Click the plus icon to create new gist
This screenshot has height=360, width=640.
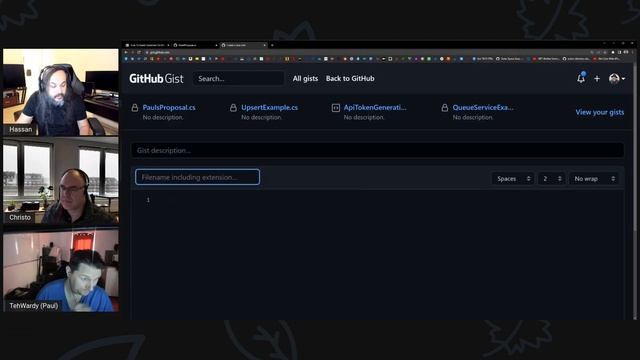(x=597, y=78)
